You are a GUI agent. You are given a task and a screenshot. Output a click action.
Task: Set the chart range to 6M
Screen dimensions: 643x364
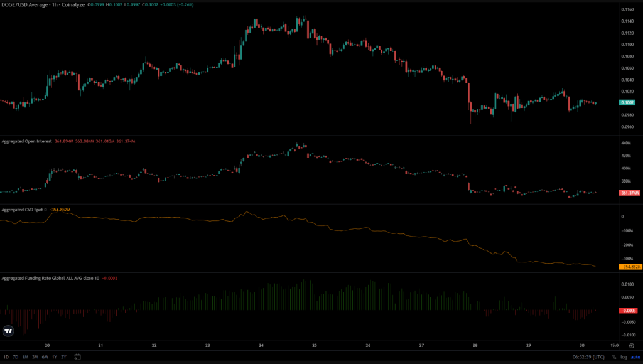[x=45, y=357]
